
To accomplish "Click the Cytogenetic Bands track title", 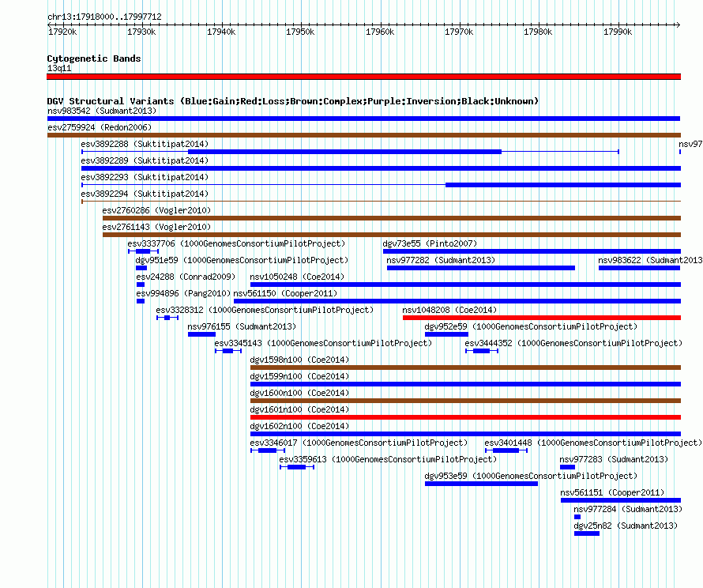I will point(94,58).
